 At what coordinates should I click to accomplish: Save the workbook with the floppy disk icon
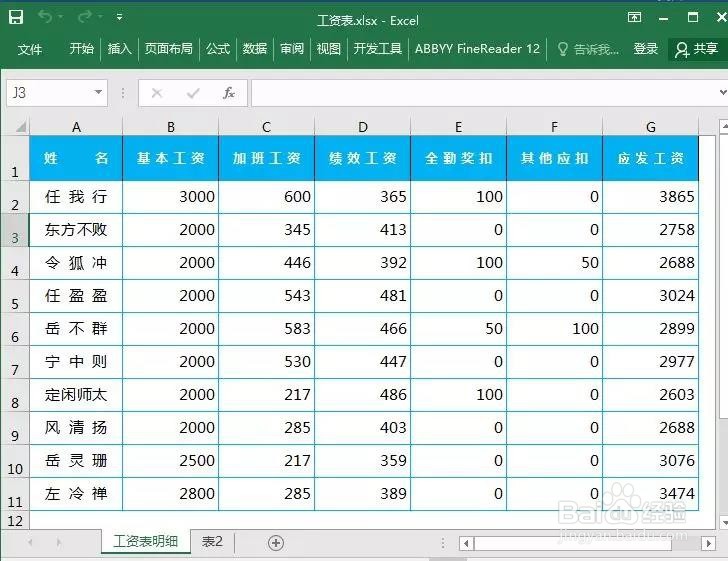[x=16, y=17]
